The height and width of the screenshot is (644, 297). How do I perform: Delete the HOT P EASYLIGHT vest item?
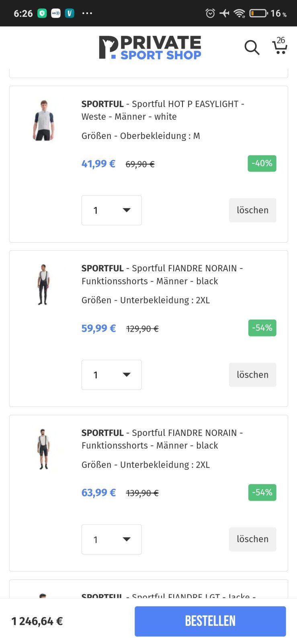[x=252, y=210]
